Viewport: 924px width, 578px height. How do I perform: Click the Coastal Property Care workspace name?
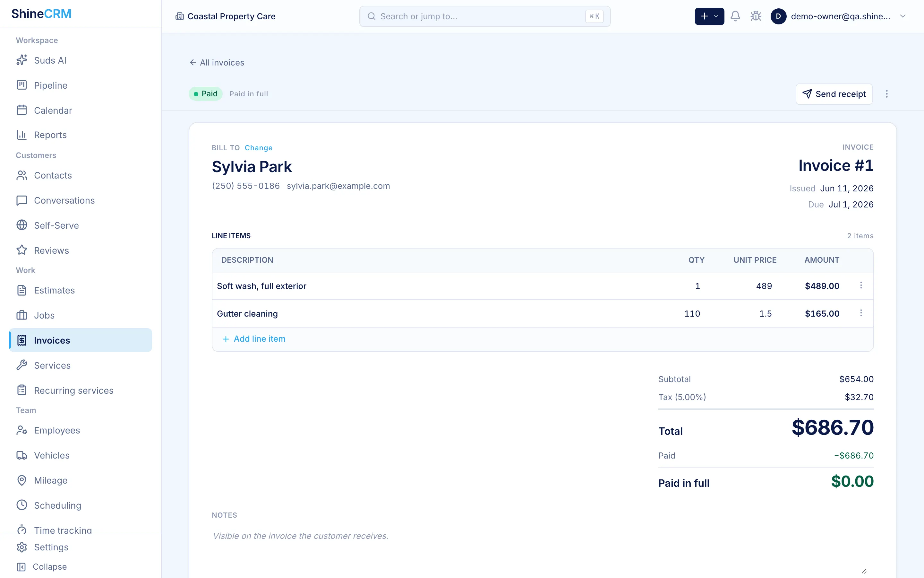tap(231, 16)
